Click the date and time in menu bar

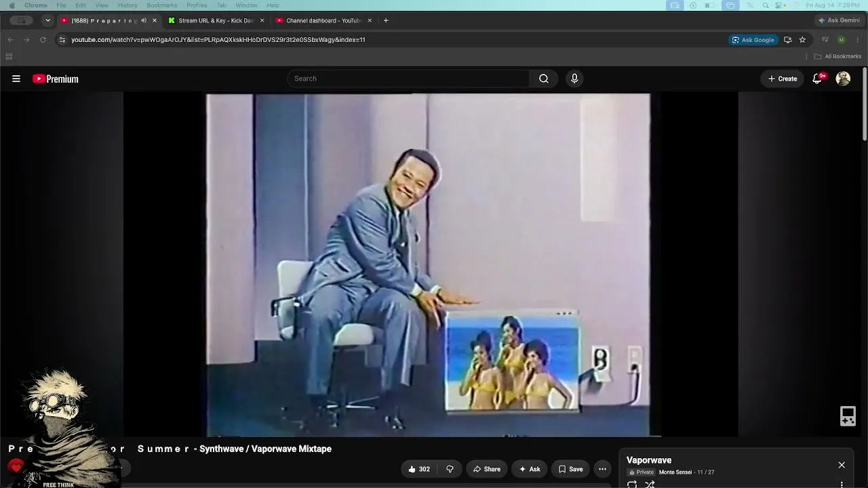pyautogui.click(x=833, y=5)
